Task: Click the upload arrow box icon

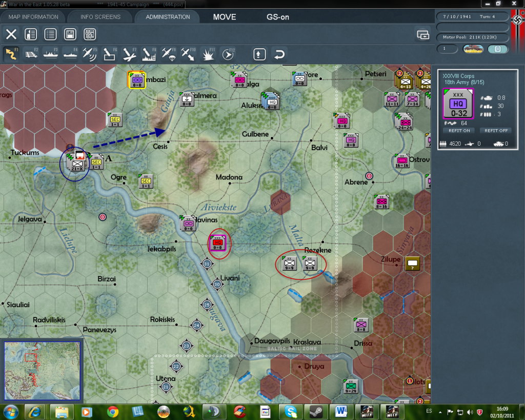Action: point(259,54)
